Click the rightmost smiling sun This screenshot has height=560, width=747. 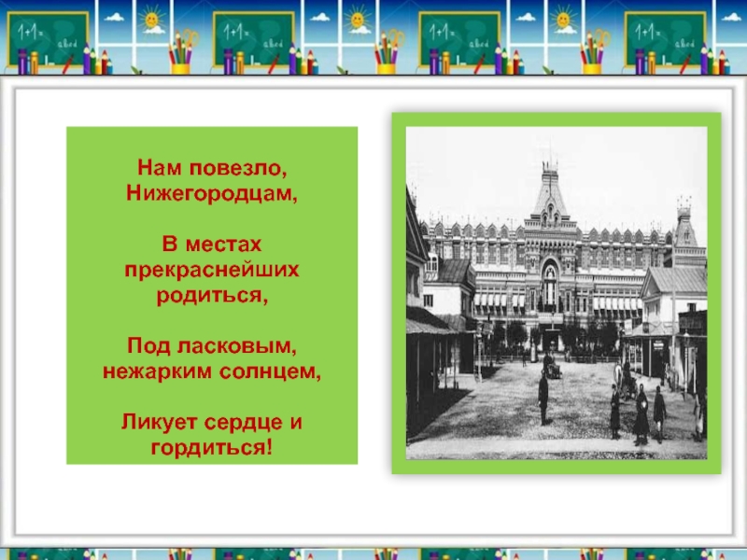click(x=563, y=20)
